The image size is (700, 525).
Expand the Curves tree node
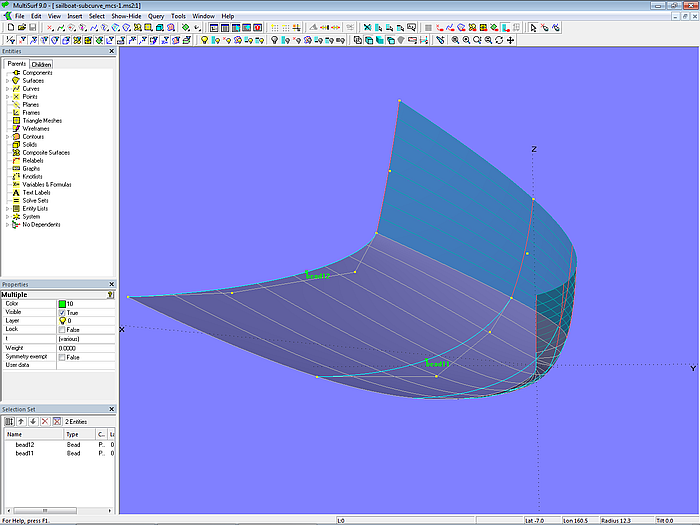click(7, 89)
